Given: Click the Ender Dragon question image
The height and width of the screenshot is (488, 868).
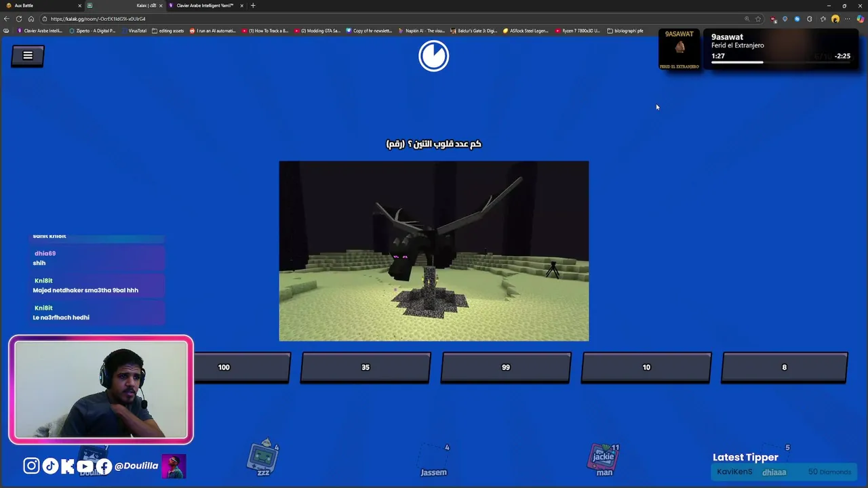Looking at the screenshot, I should (x=434, y=251).
